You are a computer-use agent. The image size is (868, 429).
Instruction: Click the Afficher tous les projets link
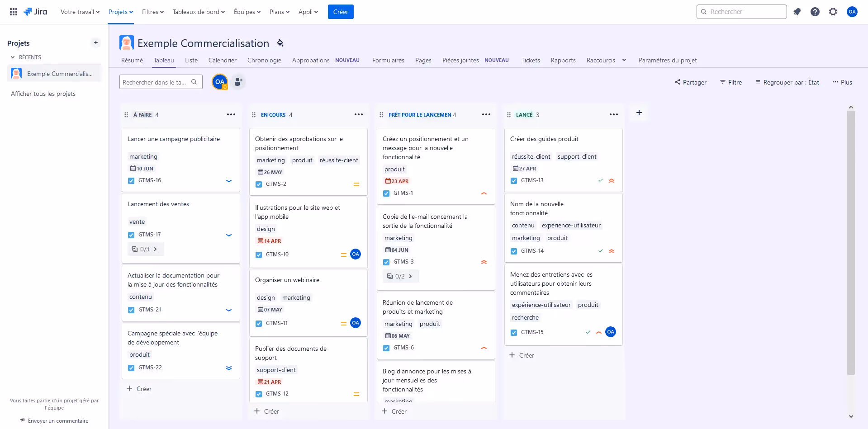43,94
